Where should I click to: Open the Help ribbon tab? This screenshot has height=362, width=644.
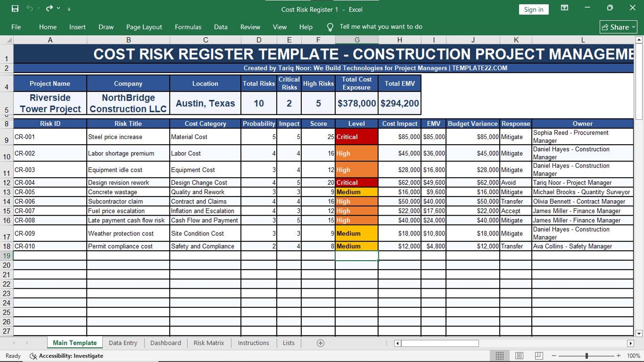306,27
